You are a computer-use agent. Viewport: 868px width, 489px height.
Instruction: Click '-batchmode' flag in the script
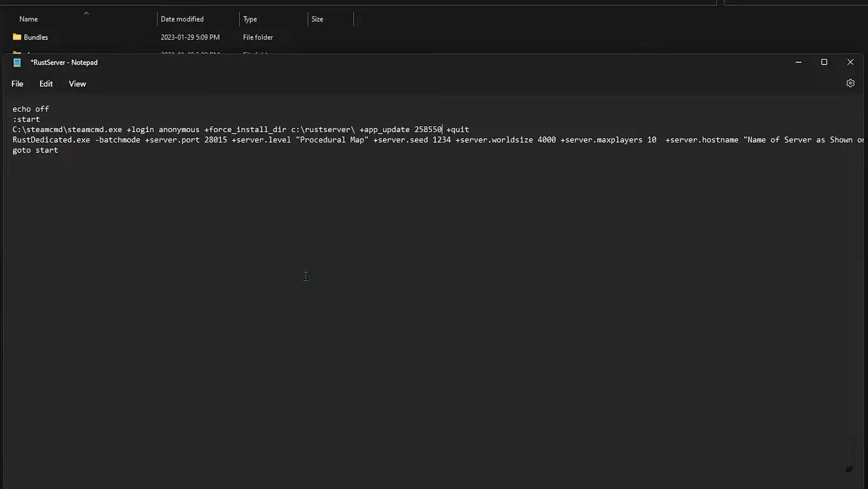click(x=117, y=140)
